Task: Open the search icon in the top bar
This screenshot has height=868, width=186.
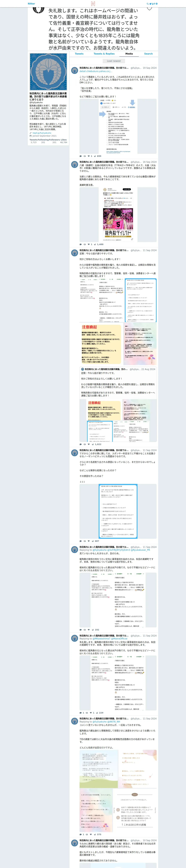Action: 147,4
